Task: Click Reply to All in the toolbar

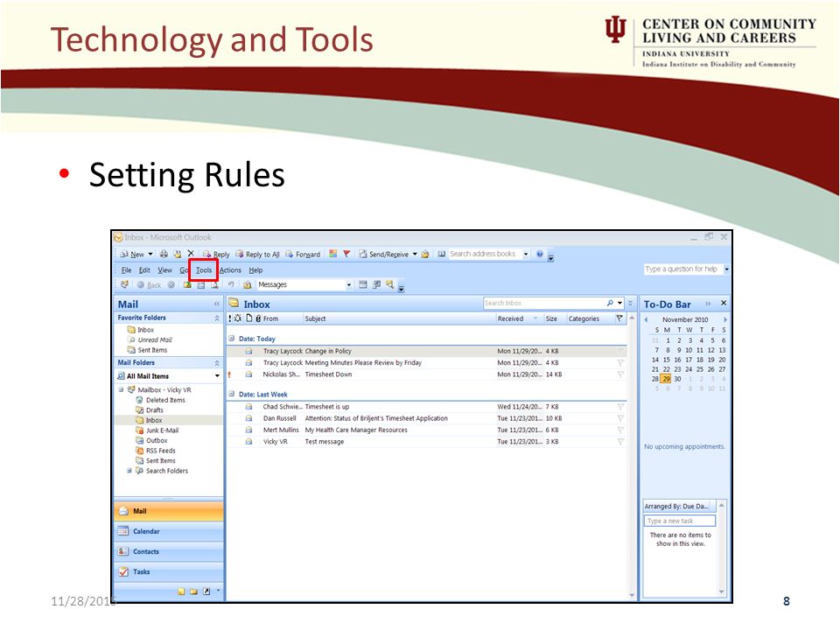Action: point(257,254)
